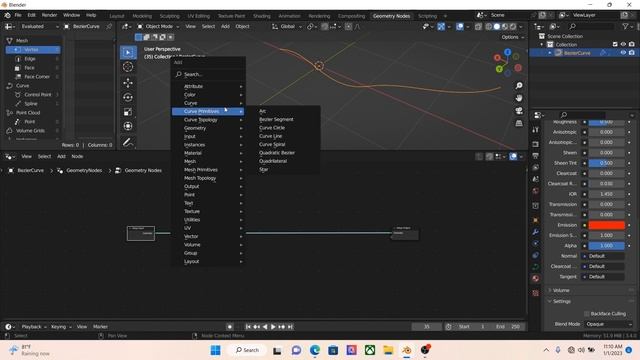Viewport: 640px width, 360px height.
Task: Select the Annotate tool in viewport toolbar
Action: (128, 142)
